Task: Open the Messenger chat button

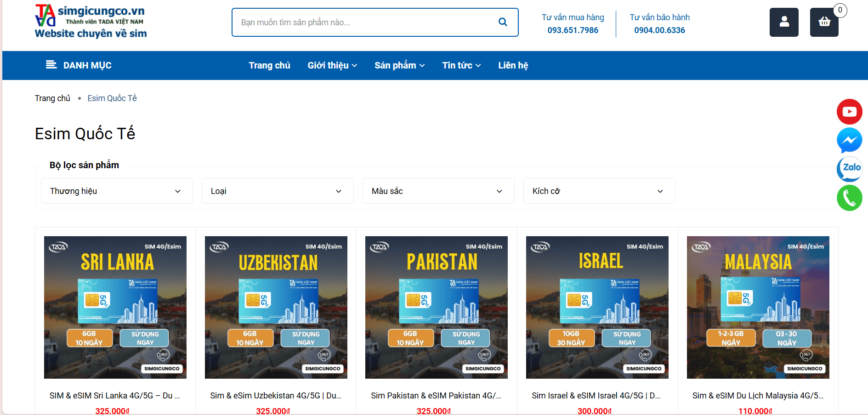Action: click(x=849, y=140)
